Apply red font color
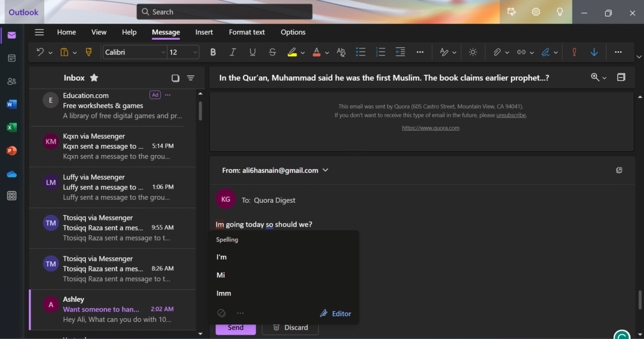Viewport: 644px width, 339px height. 316,52
